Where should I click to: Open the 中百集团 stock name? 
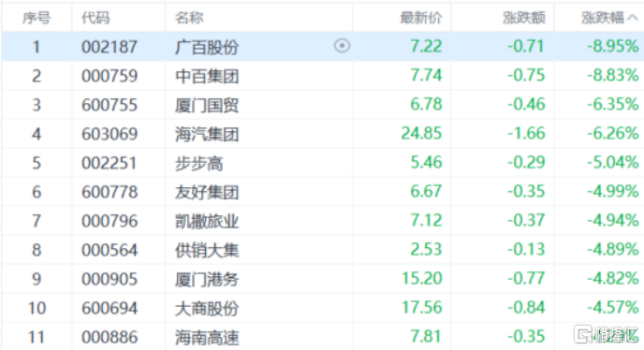coord(207,76)
